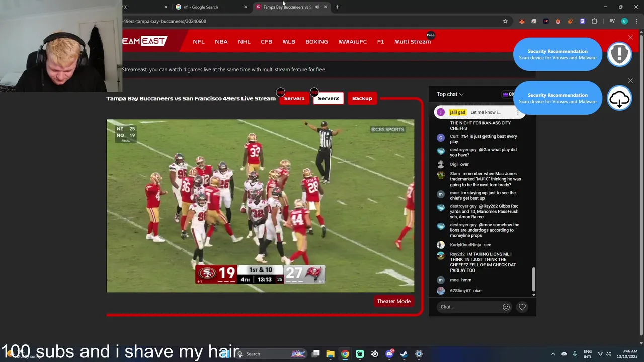Send a heart reaction in chat
Image resolution: width=644 pixels, height=362 pixels.
point(522,307)
